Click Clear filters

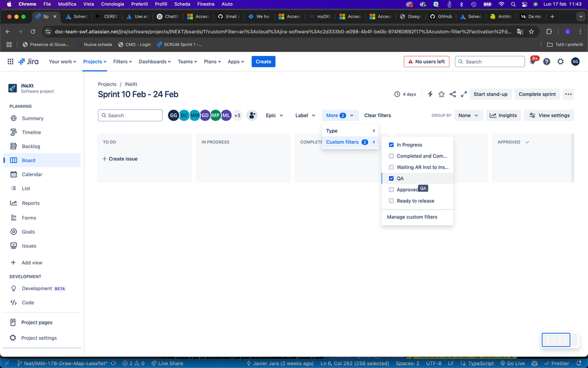[377, 116]
